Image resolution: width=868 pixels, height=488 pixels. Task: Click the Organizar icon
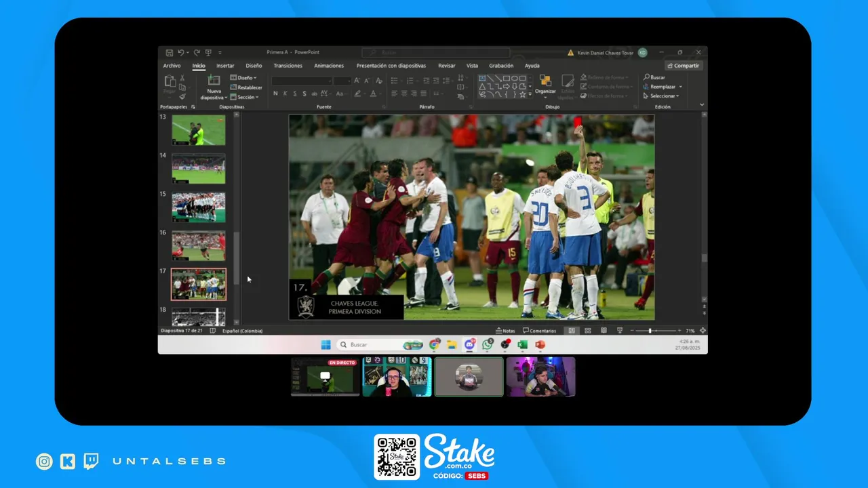point(545,81)
